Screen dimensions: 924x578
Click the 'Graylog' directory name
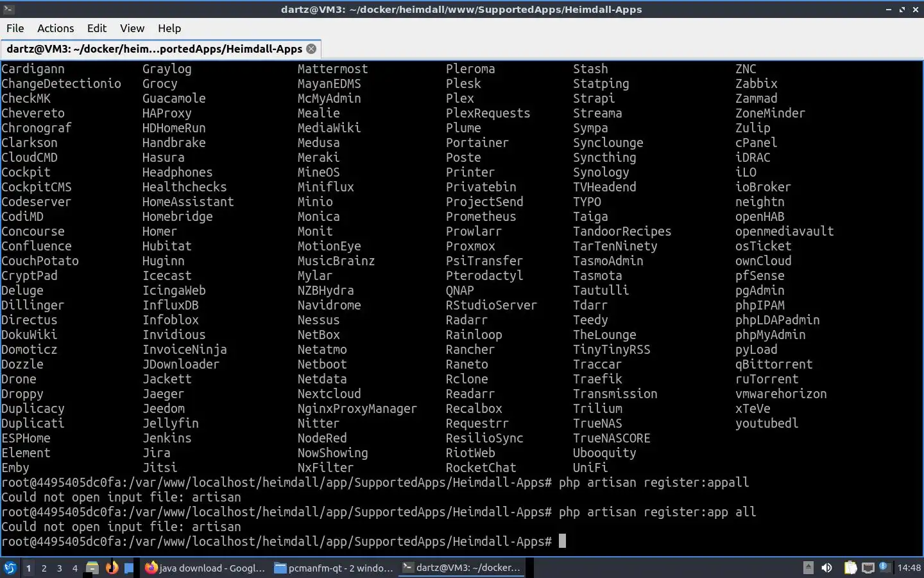tap(167, 69)
